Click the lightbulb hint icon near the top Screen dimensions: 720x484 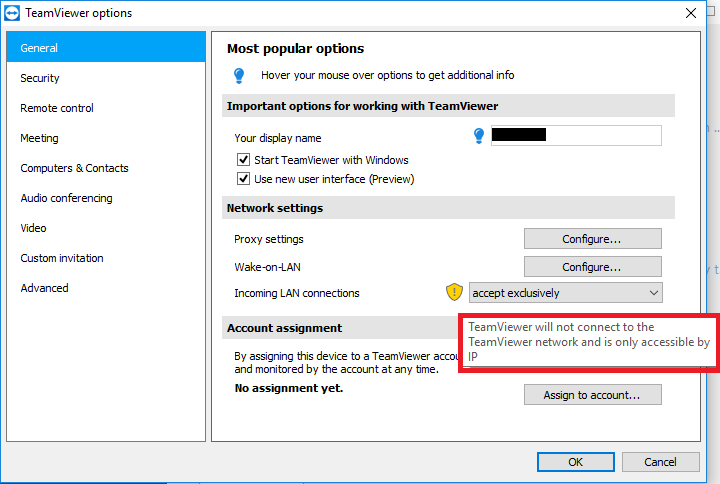(x=239, y=75)
